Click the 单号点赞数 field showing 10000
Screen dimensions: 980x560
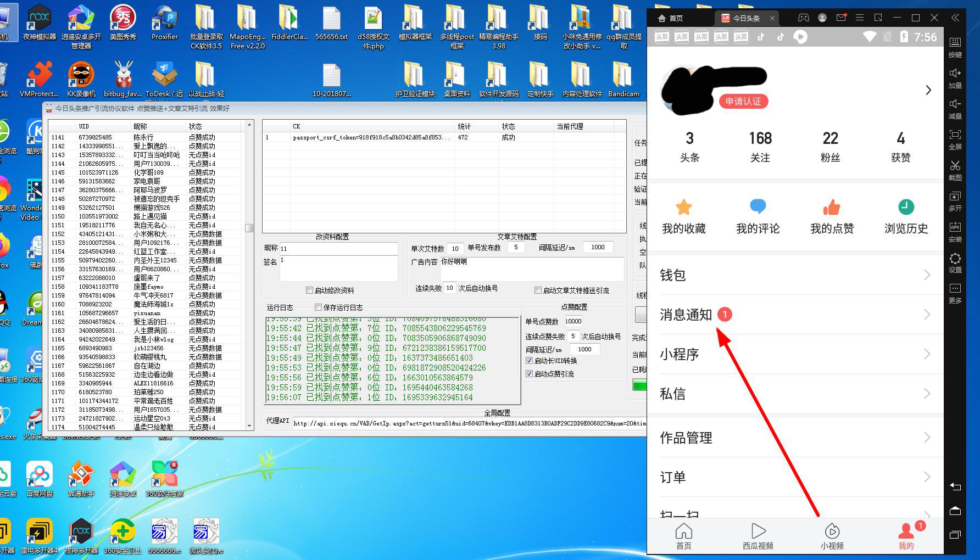coord(573,322)
